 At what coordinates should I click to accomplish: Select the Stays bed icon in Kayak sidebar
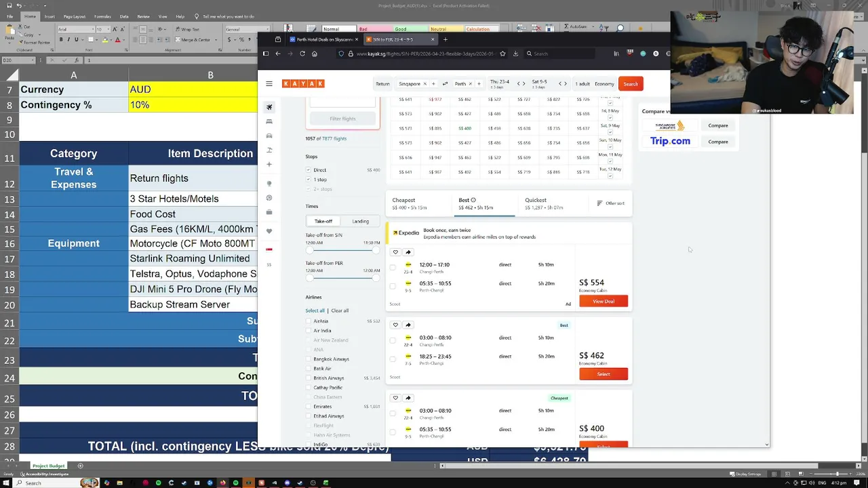269,121
